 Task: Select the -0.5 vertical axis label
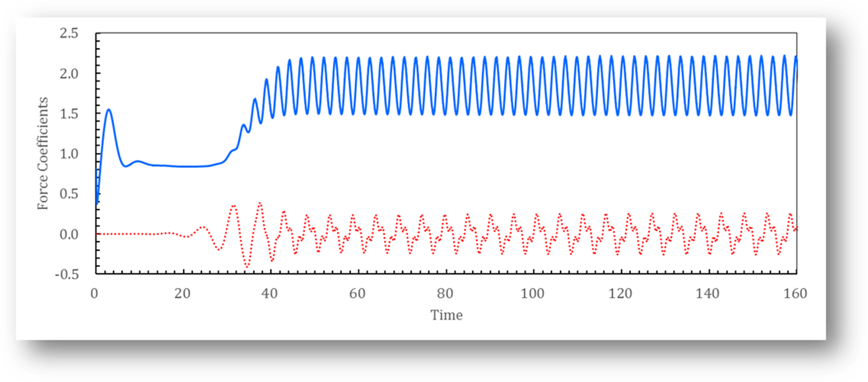click(67, 273)
